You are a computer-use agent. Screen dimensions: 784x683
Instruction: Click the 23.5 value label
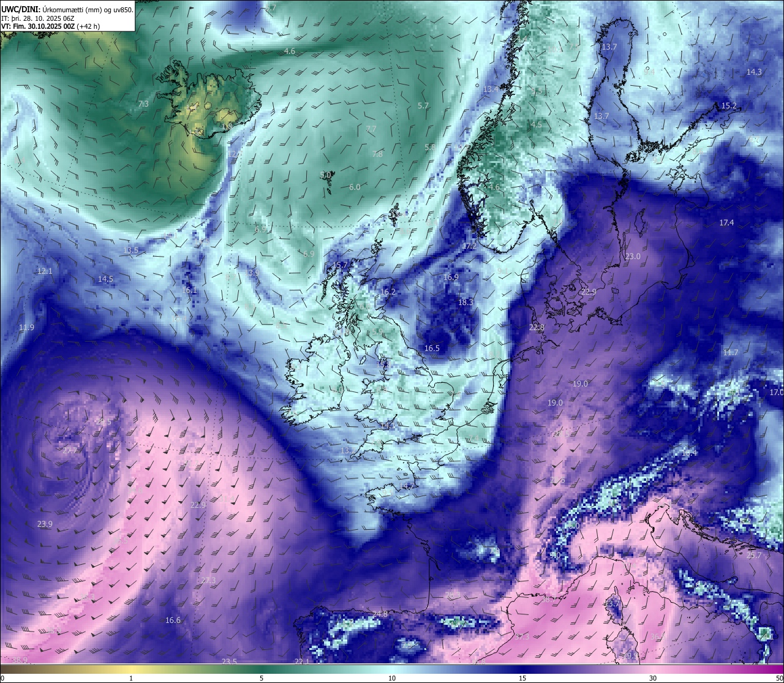[229, 661]
